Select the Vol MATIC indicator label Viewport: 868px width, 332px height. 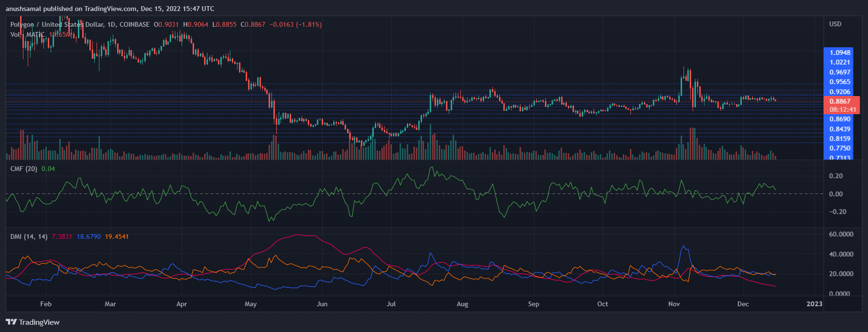click(27, 34)
